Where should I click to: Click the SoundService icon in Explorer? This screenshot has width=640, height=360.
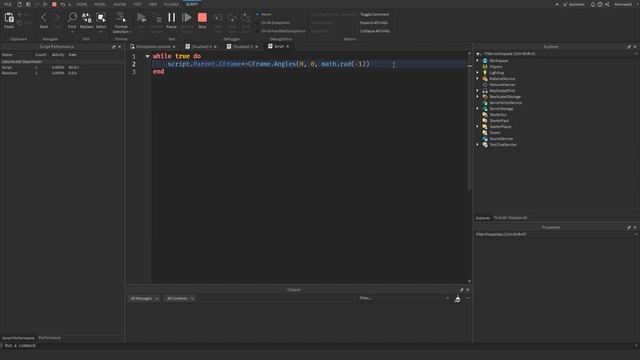[485, 139]
